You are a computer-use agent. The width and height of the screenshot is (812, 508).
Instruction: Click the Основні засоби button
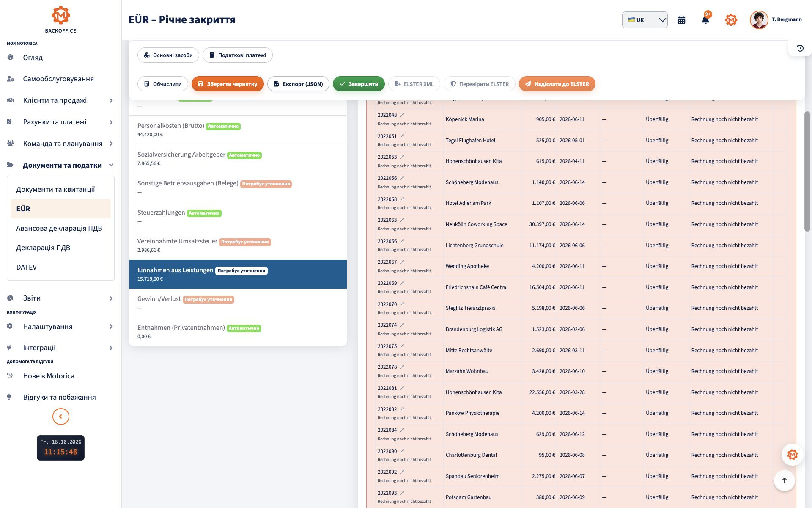point(168,55)
